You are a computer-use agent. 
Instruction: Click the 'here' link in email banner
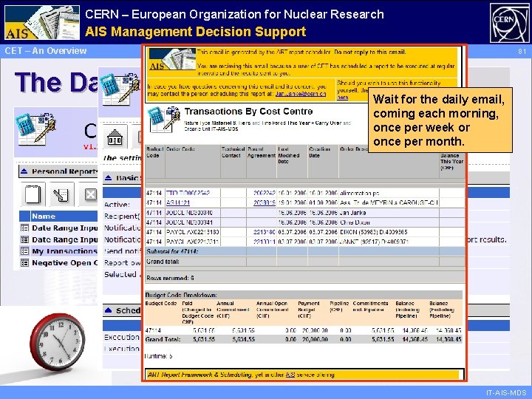pos(342,98)
